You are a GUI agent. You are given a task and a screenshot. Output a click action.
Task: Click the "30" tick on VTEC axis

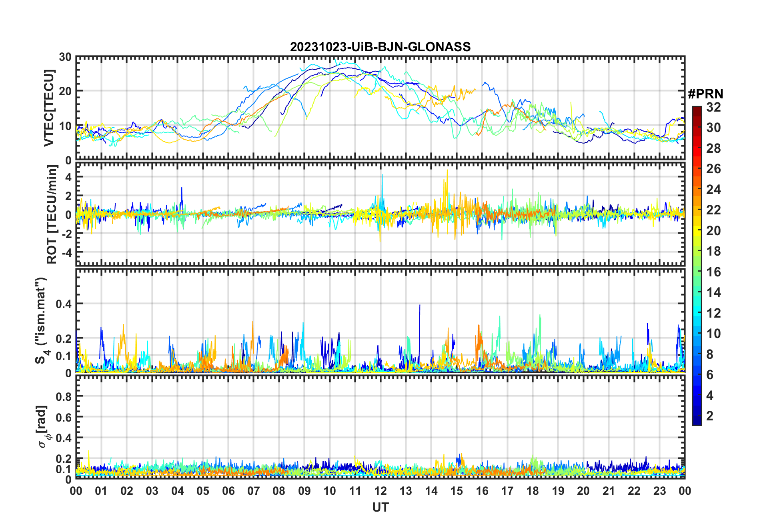[x=65, y=57]
